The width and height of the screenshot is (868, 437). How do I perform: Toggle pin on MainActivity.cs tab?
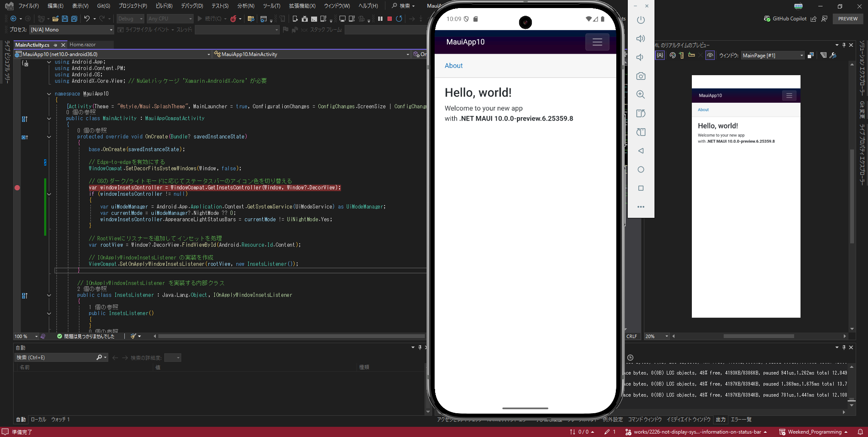click(55, 45)
